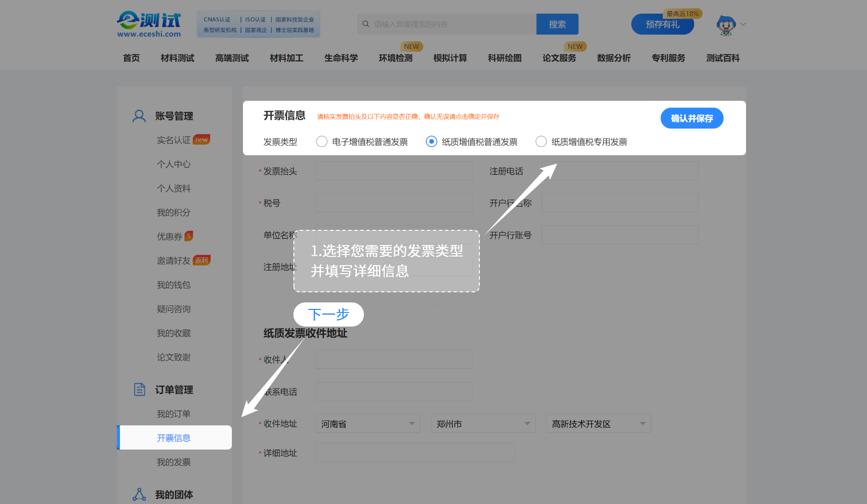Click the '5' coupon badge beside 优惠券
The height and width of the screenshot is (504, 867).
pos(189,235)
